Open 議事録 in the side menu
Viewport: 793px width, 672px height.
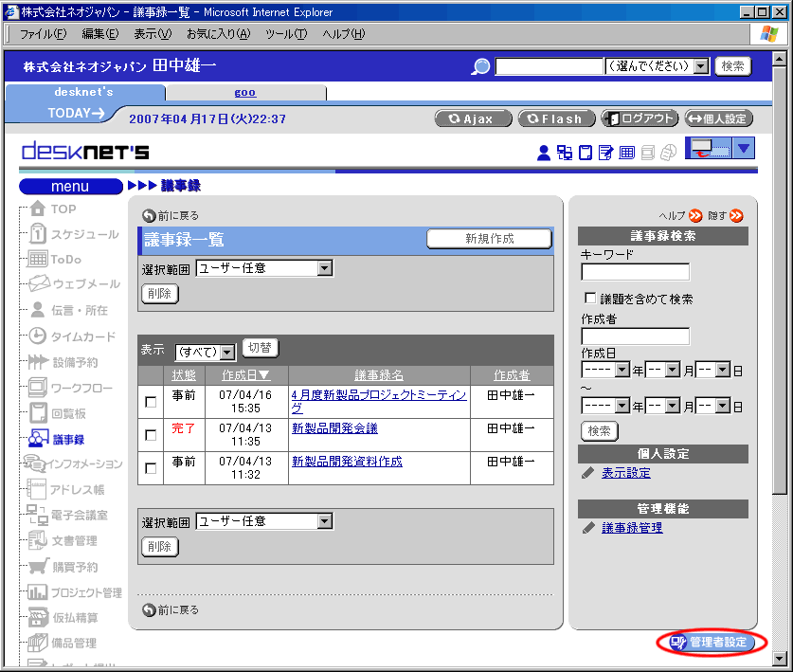(x=56, y=439)
